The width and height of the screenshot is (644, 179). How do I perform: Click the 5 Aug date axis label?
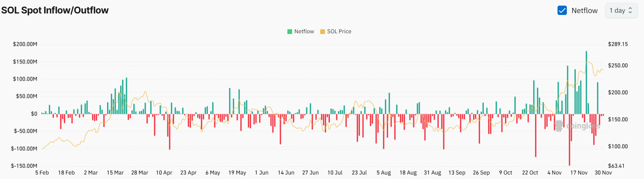point(384,173)
